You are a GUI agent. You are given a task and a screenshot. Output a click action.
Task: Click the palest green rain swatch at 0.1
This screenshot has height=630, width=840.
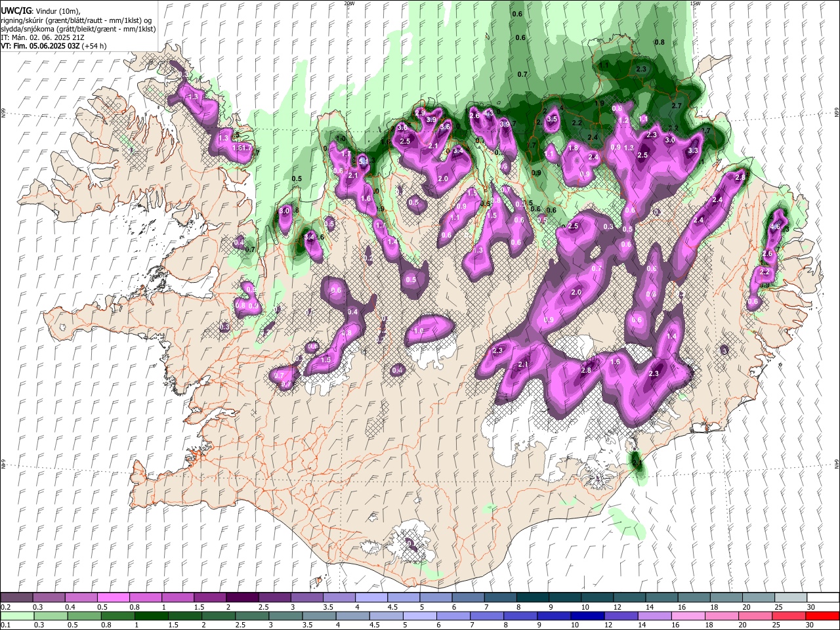16,616
